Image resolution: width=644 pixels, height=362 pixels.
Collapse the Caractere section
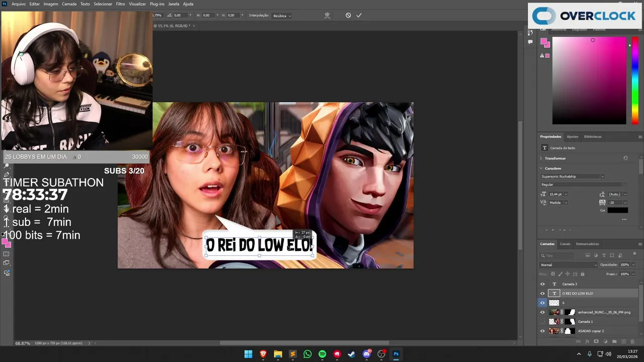[x=541, y=168]
